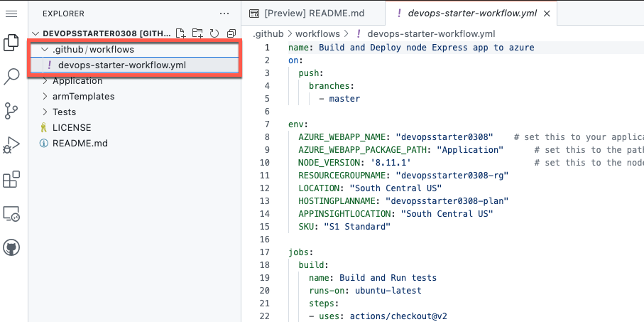Expand the armTemplates folder
Screen dimensions: 644x322
83,97
